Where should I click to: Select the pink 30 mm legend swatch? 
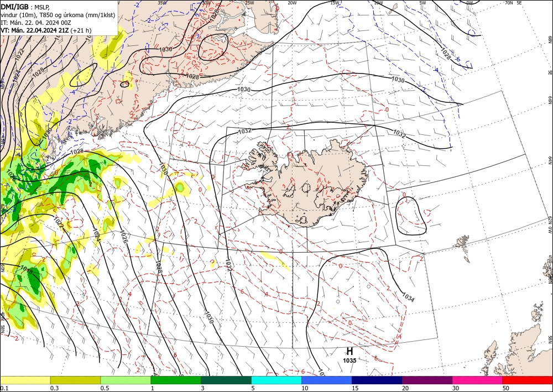click(478, 380)
